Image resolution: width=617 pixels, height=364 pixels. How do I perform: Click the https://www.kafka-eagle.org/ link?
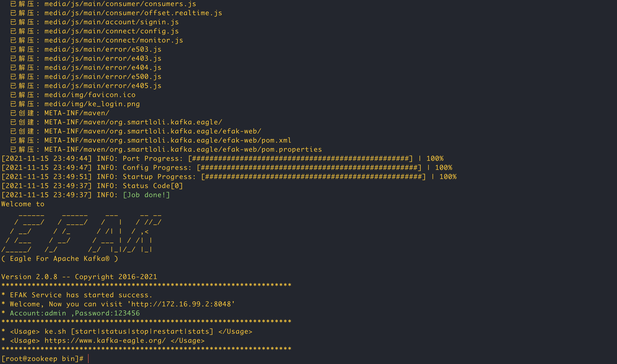click(x=105, y=341)
